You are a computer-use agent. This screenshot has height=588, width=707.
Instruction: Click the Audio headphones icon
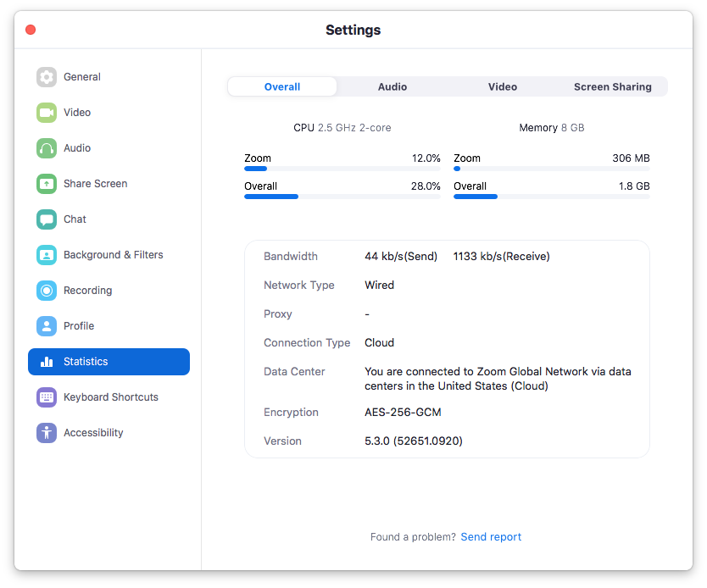[47, 148]
